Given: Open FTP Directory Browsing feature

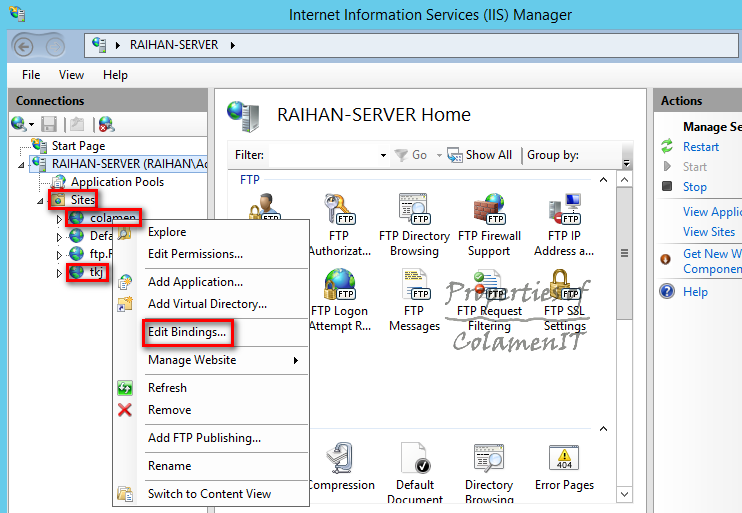Looking at the screenshot, I should [414, 225].
